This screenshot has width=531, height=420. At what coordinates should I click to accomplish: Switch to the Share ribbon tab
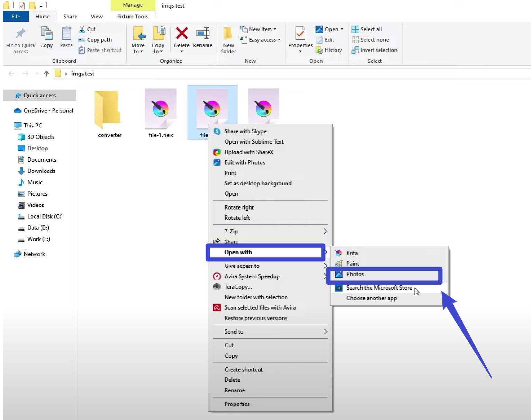(70, 16)
